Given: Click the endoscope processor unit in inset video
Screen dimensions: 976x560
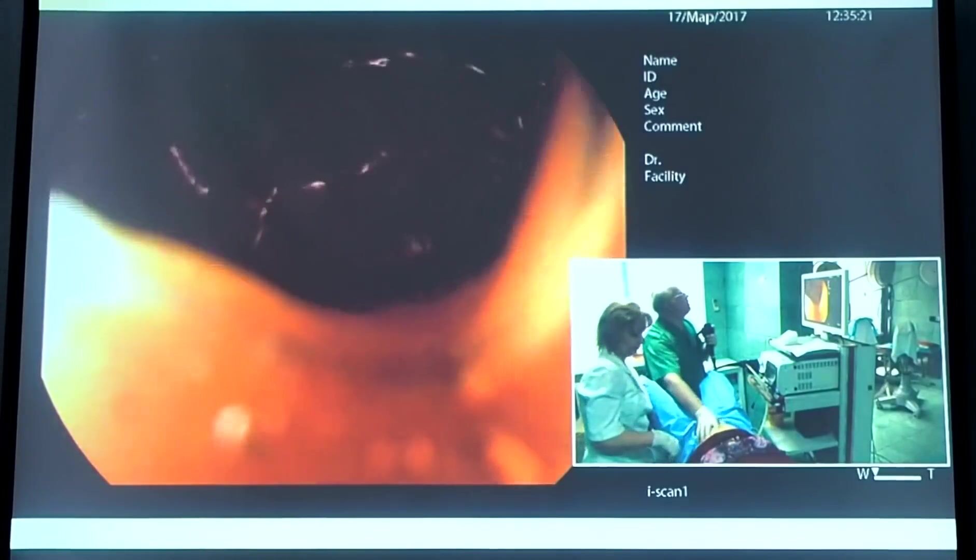Looking at the screenshot, I should (x=807, y=372).
